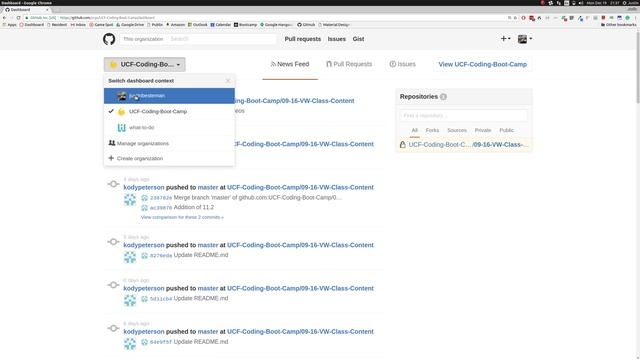The width and height of the screenshot is (640, 360).
Task: Go to Pull requests in top navigation
Action: (x=302, y=39)
